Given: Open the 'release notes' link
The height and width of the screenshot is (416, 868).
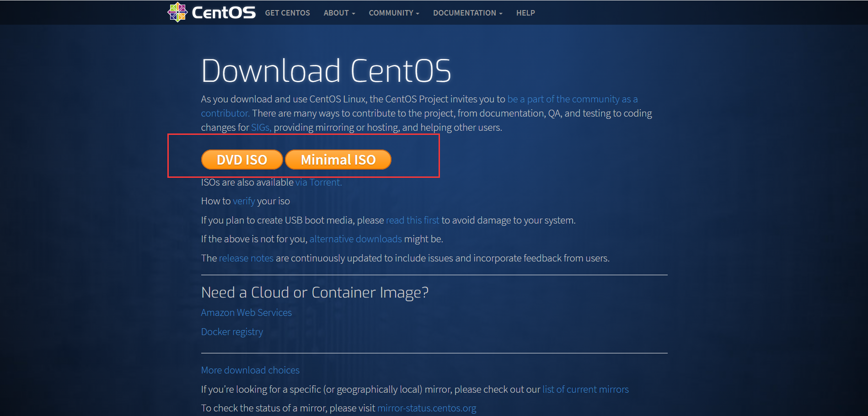Looking at the screenshot, I should (246, 258).
